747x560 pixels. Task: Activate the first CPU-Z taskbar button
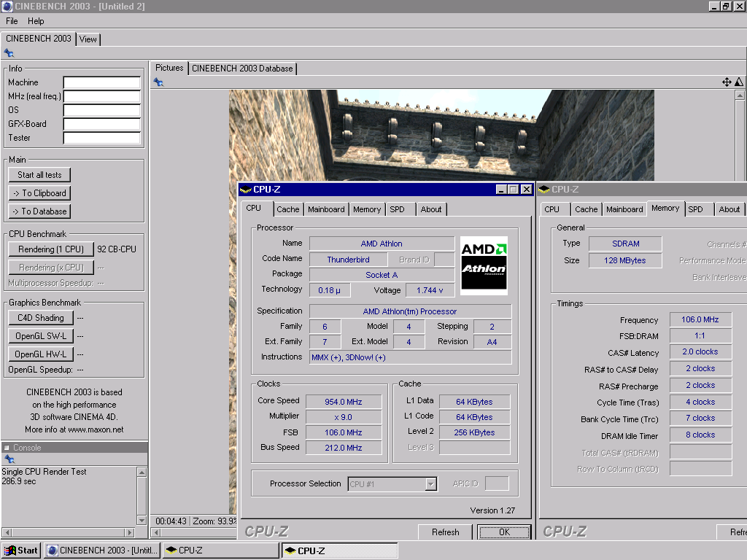point(221,551)
